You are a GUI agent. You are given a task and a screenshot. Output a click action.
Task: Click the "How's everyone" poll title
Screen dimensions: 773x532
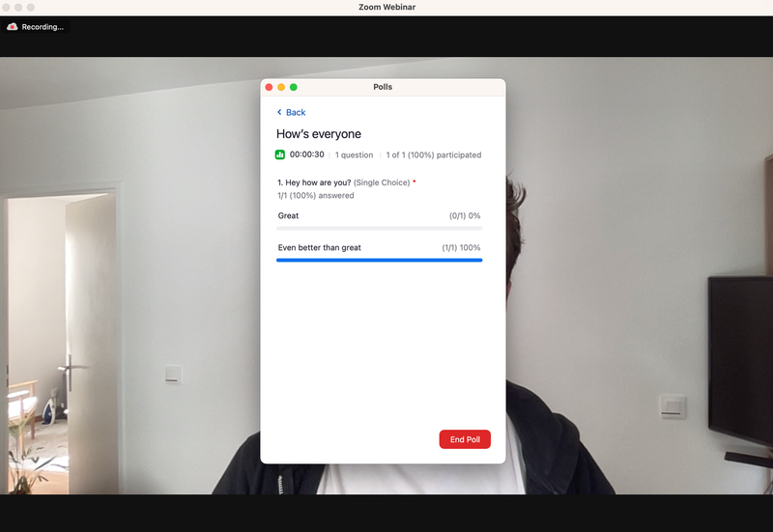[x=319, y=134]
